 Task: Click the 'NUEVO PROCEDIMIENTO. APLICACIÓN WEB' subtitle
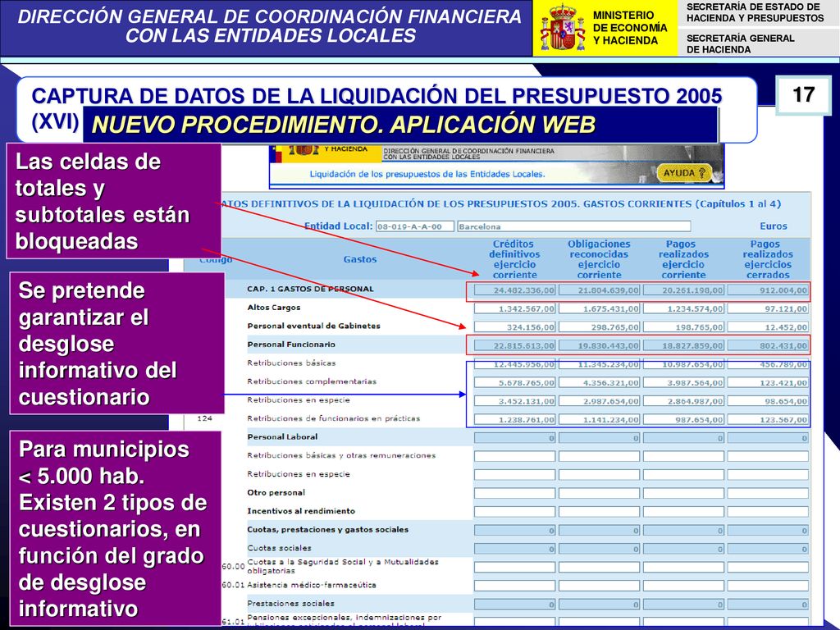point(344,125)
